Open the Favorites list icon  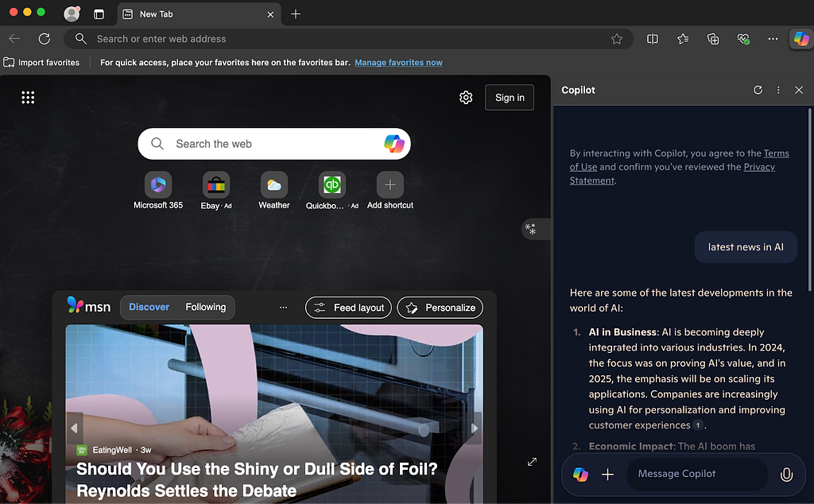click(x=683, y=39)
